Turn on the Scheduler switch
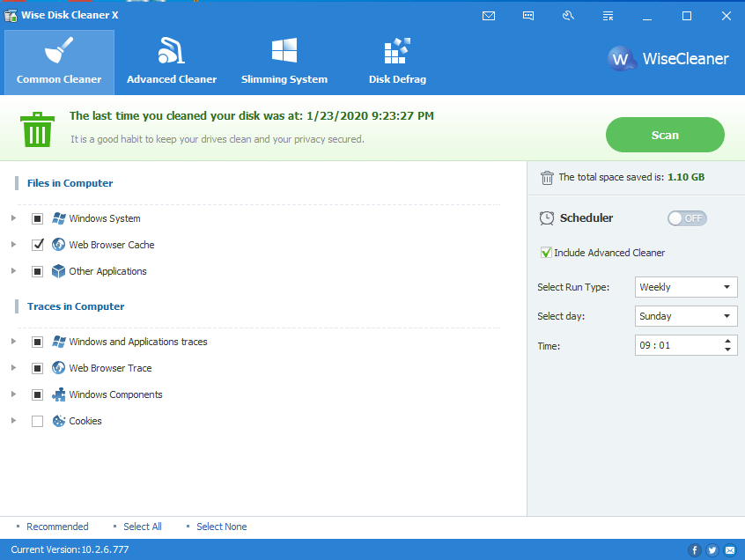 (687, 218)
